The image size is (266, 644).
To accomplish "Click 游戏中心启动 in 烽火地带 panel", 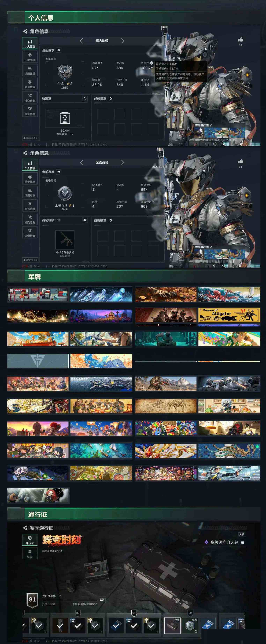I will [31, 138].
